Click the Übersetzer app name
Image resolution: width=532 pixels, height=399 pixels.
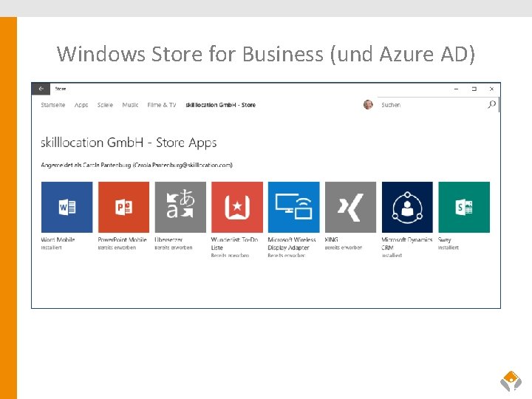tap(168, 239)
